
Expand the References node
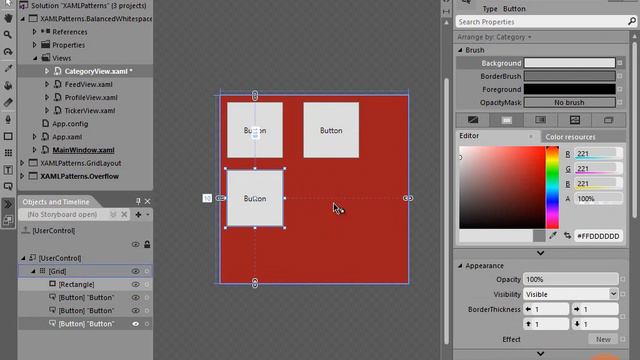[x=34, y=31]
